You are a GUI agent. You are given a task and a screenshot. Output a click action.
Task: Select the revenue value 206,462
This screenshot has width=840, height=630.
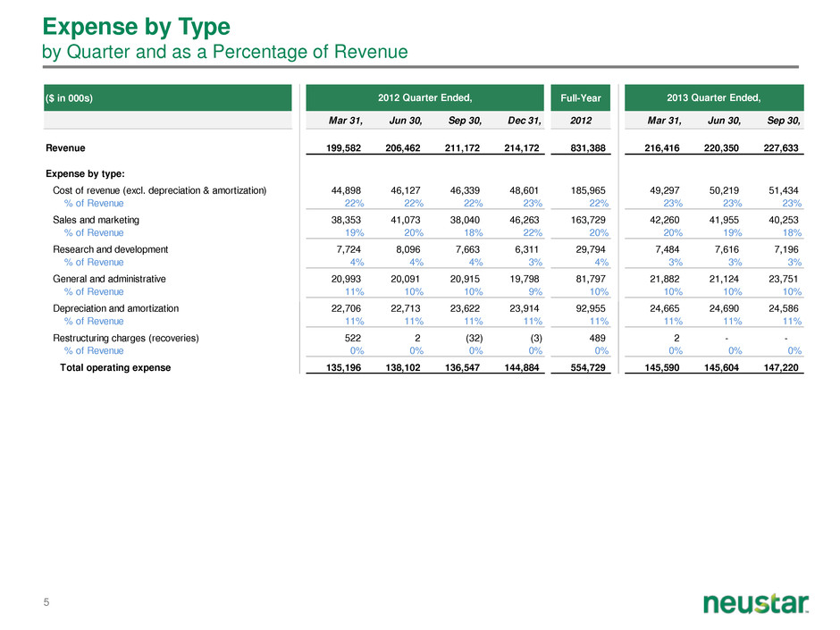(x=403, y=147)
